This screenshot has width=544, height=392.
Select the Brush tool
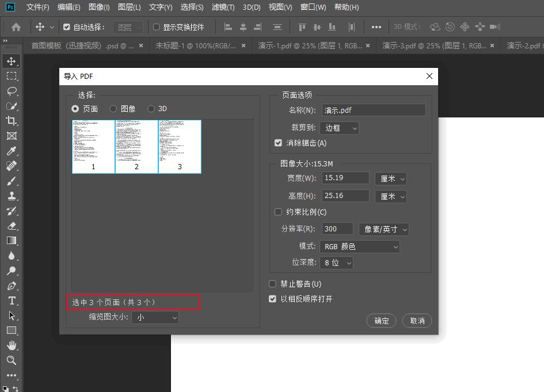coord(12,181)
